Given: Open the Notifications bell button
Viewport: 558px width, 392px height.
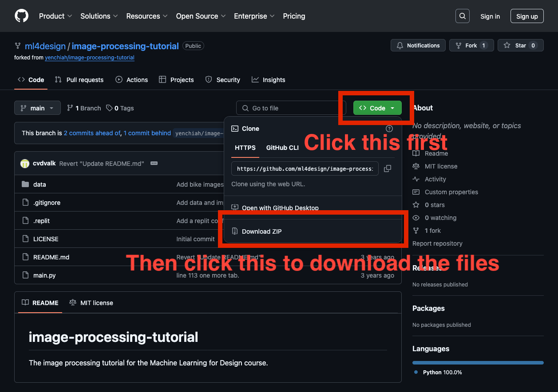Looking at the screenshot, I should click(418, 45).
